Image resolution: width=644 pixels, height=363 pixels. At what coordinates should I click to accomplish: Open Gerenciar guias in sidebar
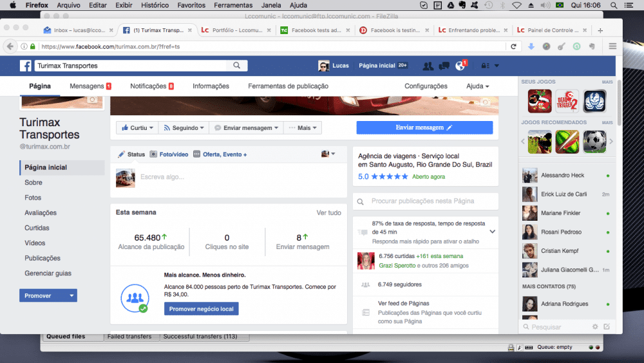click(48, 273)
